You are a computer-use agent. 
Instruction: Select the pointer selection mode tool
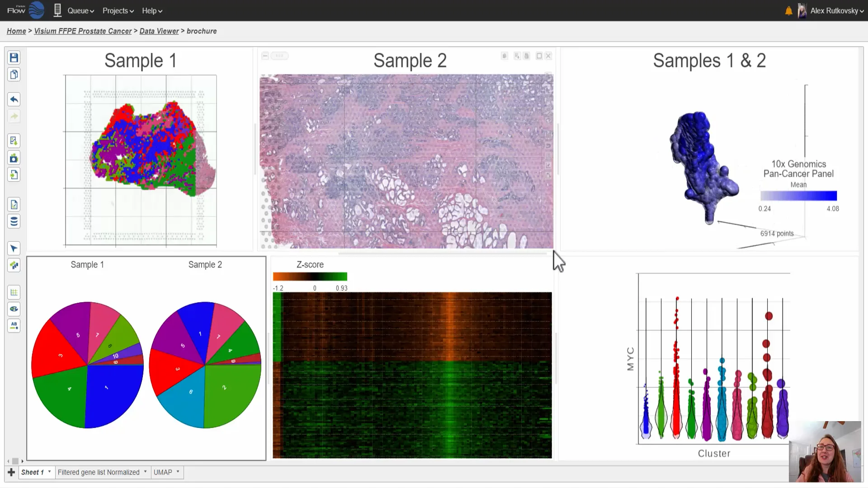(14, 249)
